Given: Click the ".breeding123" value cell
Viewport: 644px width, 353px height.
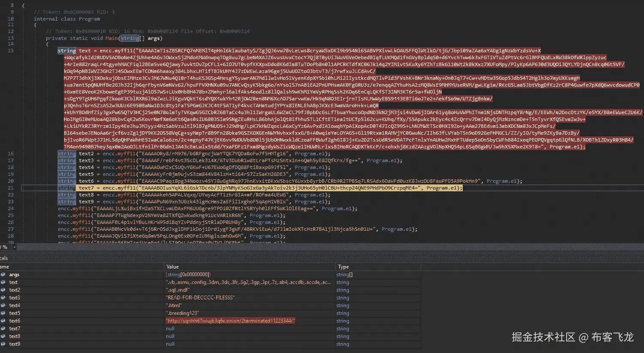Looking at the screenshot, I should (183, 313).
